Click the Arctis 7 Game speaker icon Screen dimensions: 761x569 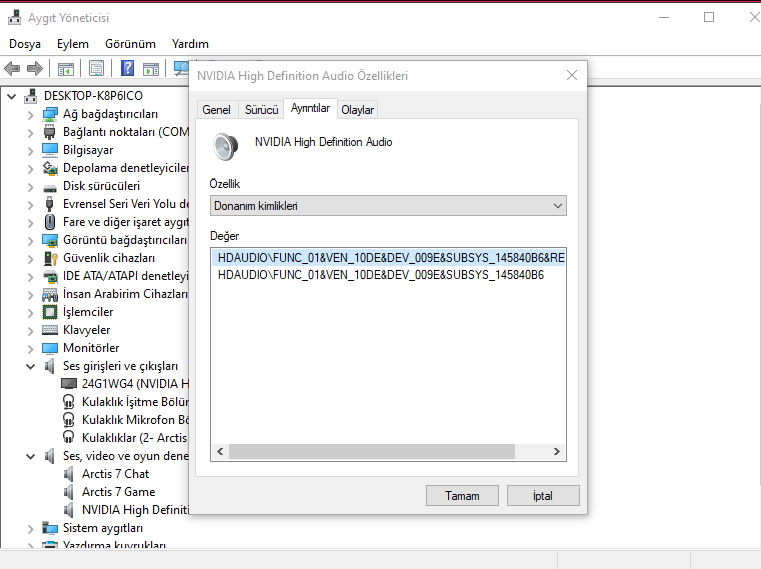point(68,492)
